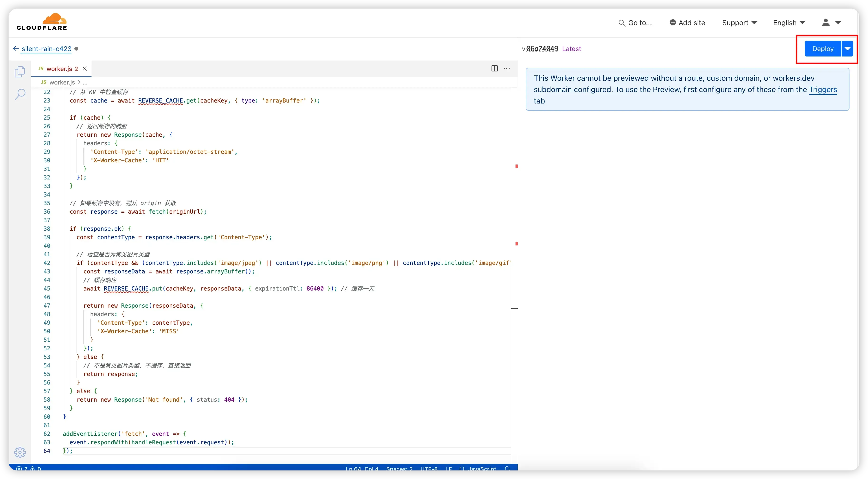
Task: Close the worker.js tab
Action: [x=85, y=69]
